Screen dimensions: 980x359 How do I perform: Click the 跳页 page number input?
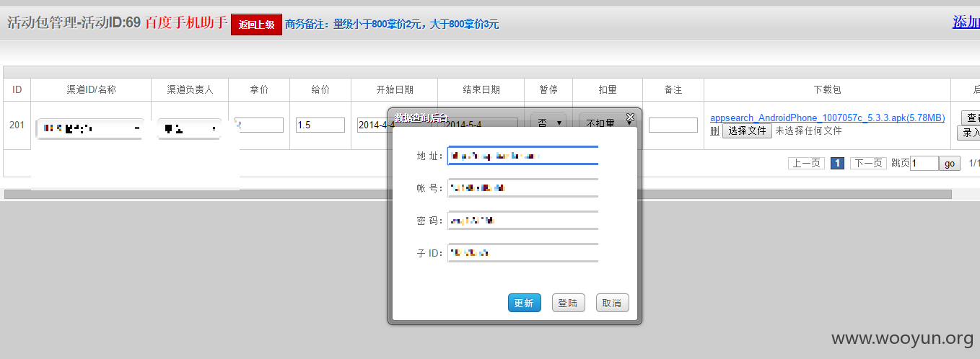pos(924,164)
